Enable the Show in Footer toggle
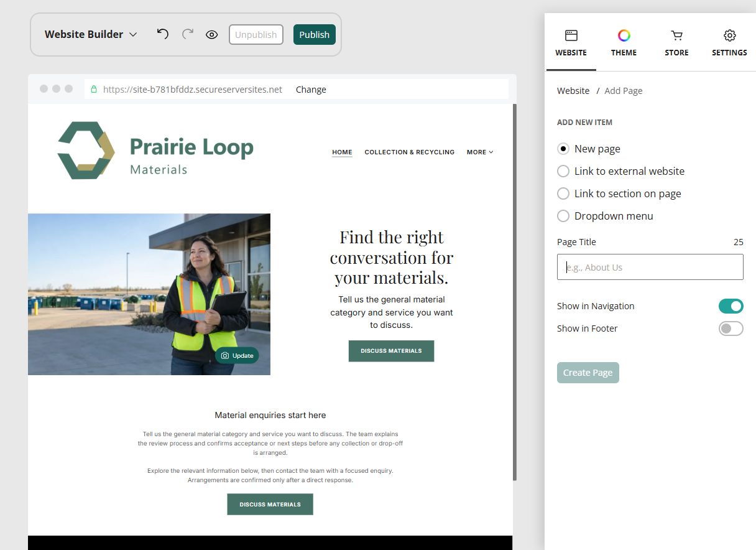756x550 pixels. tap(731, 329)
